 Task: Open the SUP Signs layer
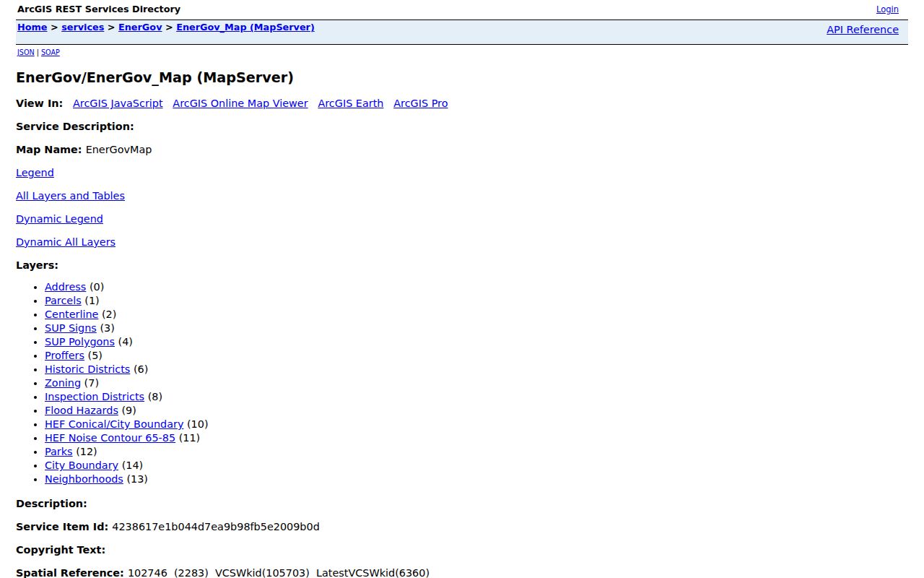pos(70,328)
